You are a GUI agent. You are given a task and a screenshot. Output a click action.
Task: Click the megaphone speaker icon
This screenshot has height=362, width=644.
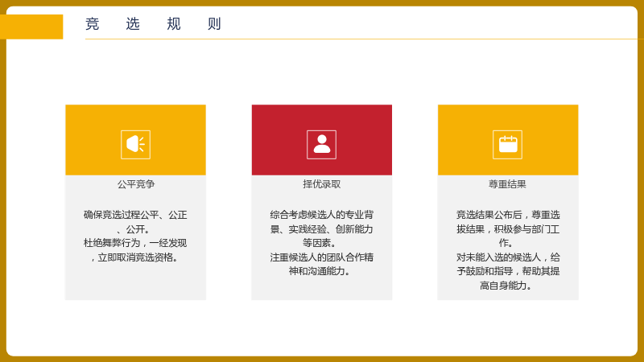click(135, 145)
